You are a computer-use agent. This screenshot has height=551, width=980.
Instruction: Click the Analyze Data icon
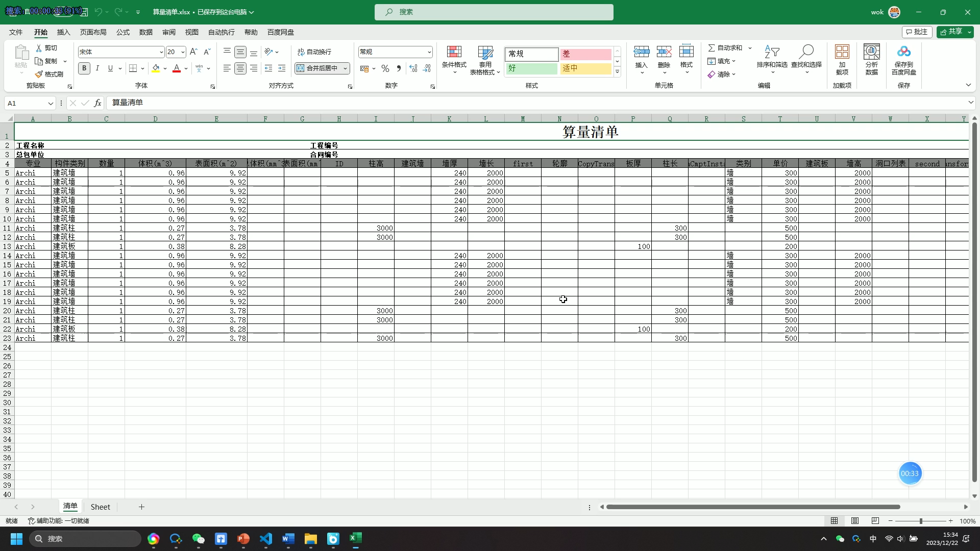[871, 52]
